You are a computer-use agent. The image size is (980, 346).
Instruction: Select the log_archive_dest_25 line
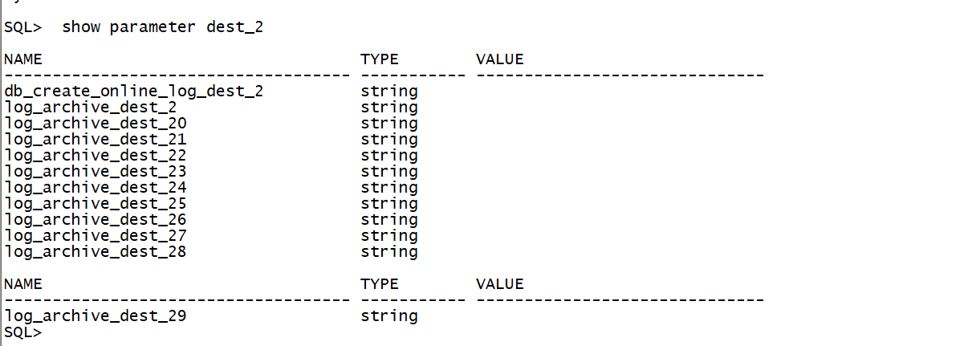pos(96,204)
